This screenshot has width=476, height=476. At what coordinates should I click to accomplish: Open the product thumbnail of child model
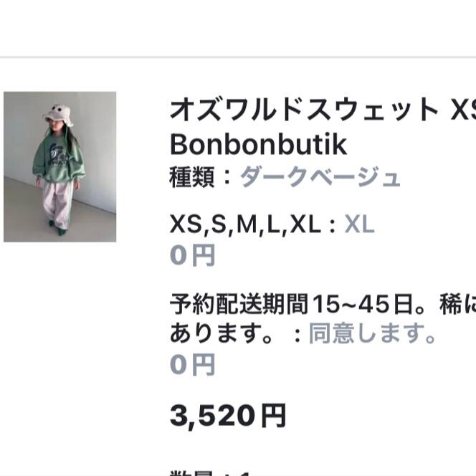pos(59,166)
